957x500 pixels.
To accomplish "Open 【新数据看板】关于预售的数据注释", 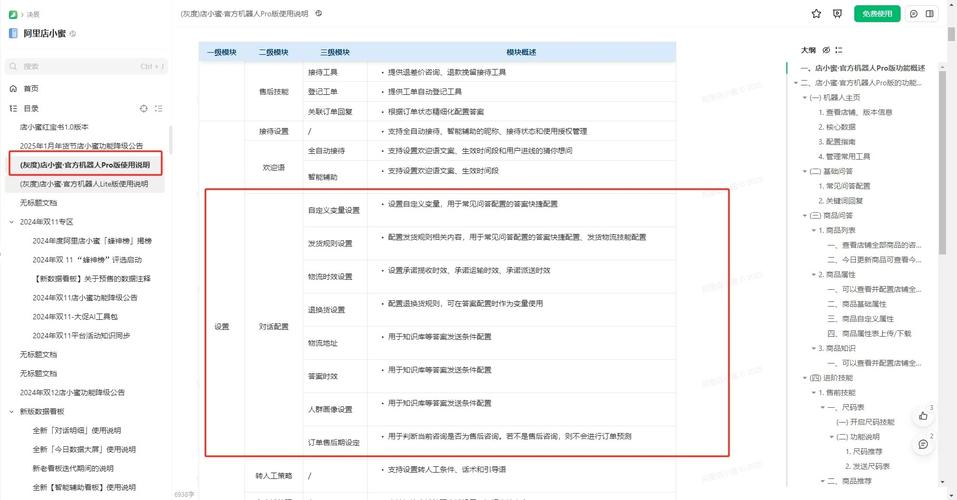I will tap(92, 278).
